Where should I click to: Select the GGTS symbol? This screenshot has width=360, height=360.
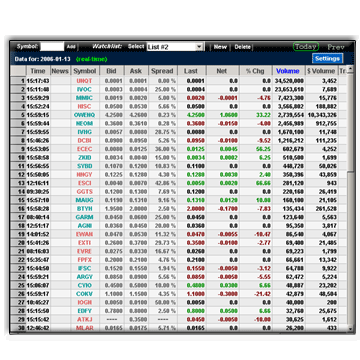84,192
